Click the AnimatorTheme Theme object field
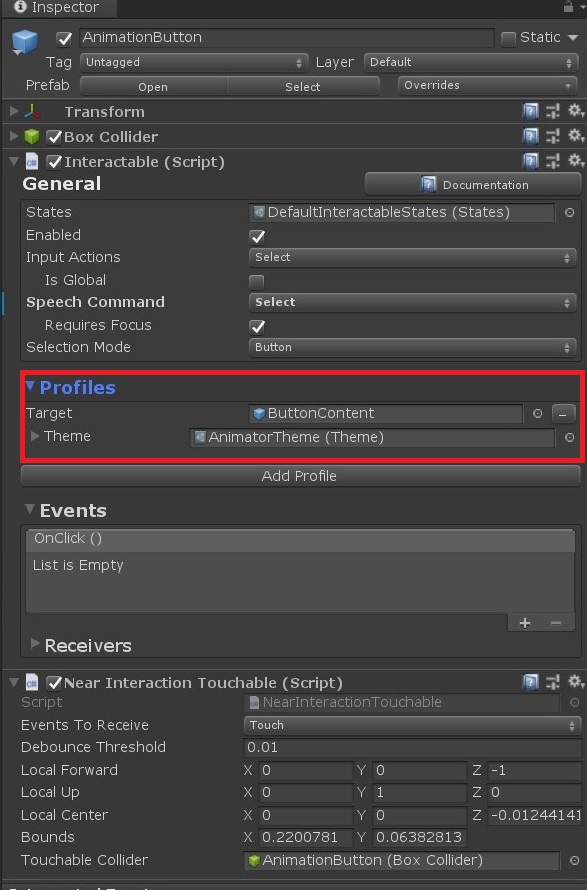This screenshot has width=587, height=890. pos(372,438)
